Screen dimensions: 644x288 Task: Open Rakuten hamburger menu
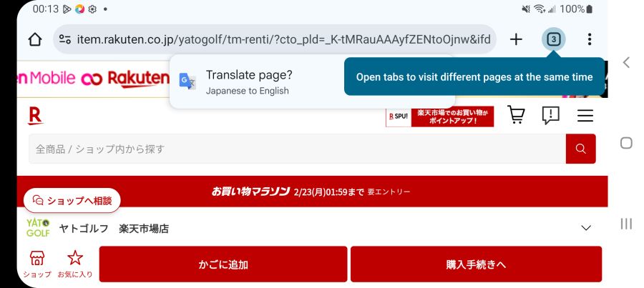585,116
